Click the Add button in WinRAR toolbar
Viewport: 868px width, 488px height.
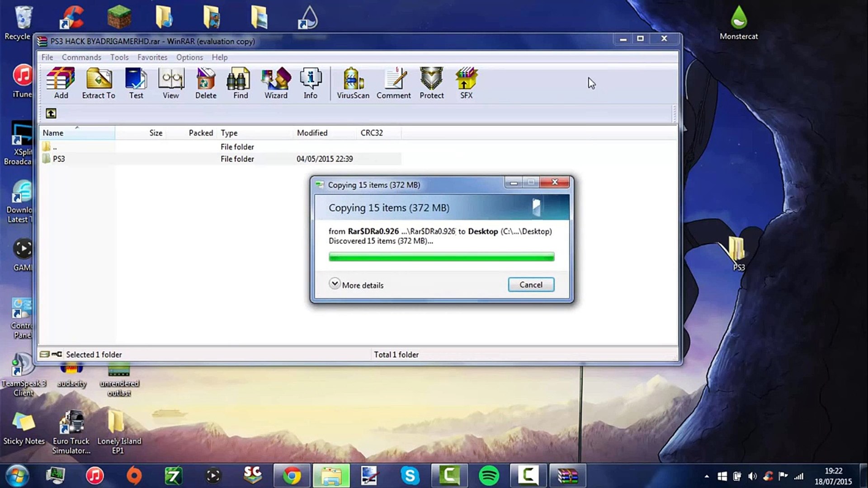pyautogui.click(x=61, y=83)
